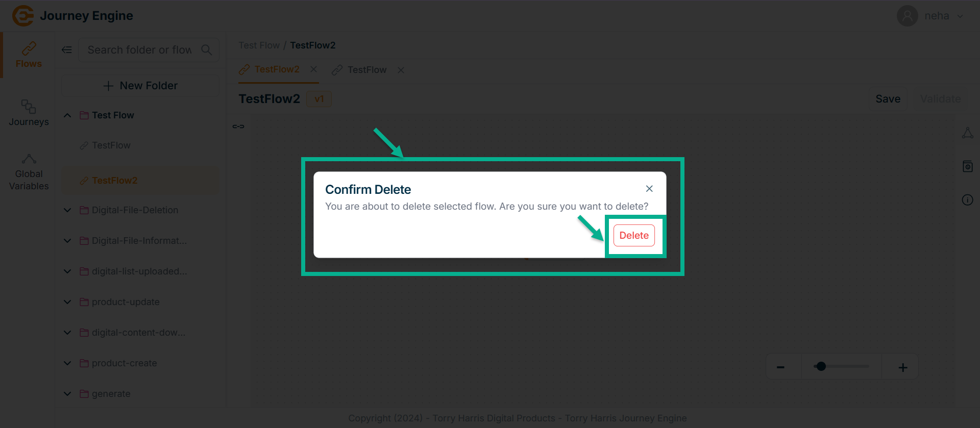The height and width of the screenshot is (428, 980).
Task: Click the Search folder or flow field
Action: pos(140,50)
